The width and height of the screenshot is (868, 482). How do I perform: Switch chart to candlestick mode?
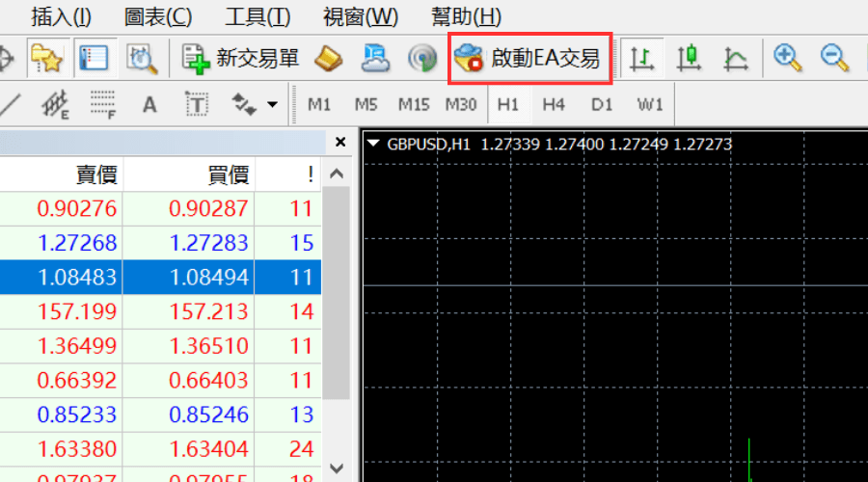[690, 58]
